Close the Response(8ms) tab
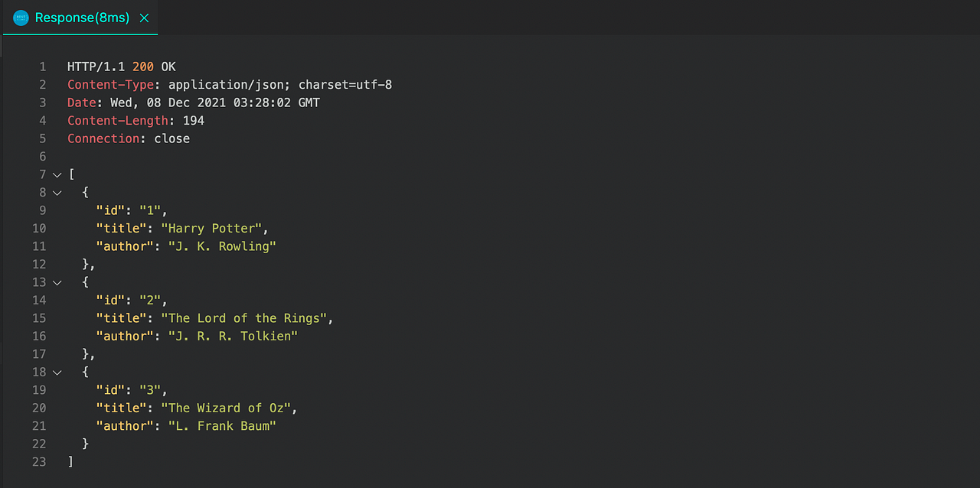 (144, 17)
